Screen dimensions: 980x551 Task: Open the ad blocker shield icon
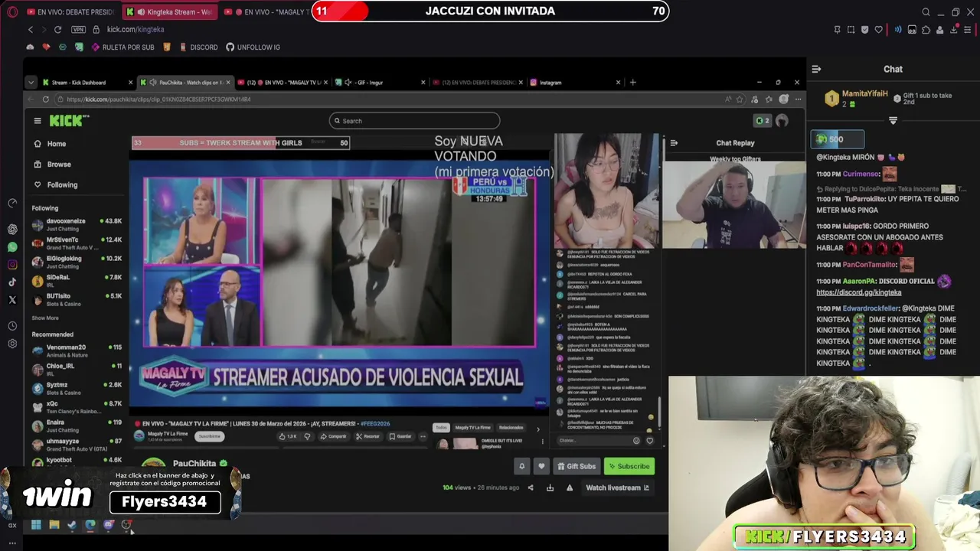[864, 30]
